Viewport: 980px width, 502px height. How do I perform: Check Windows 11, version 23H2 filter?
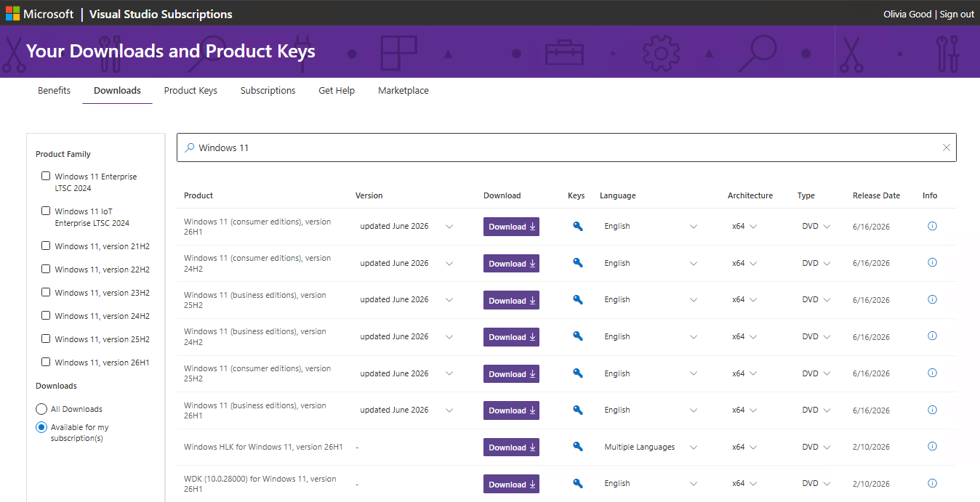point(46,292)
